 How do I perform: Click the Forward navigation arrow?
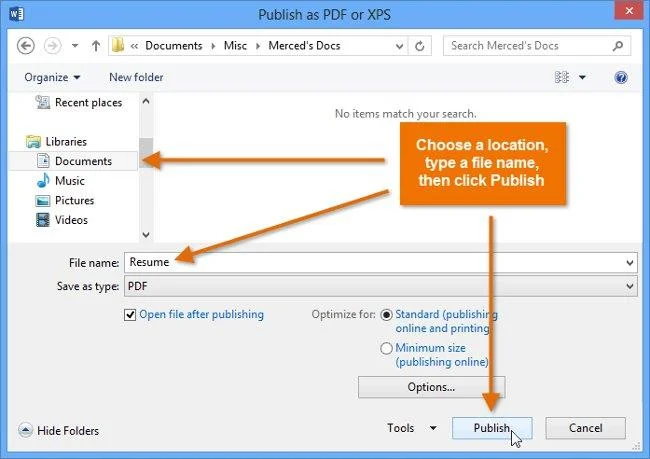[53, 46]
